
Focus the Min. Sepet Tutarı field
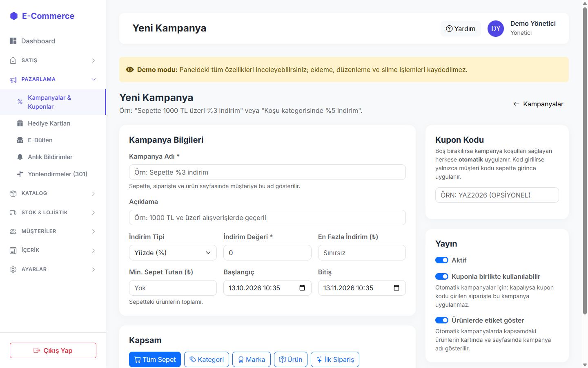(x=173, y=288)
